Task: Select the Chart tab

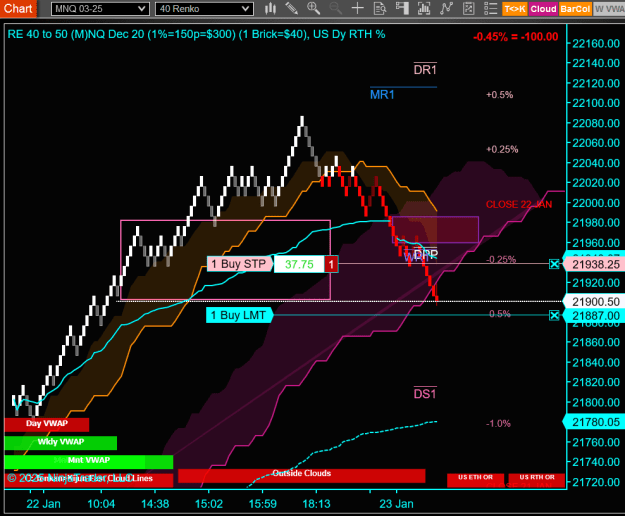Action: pyautogui.click(x=18, y=8)
